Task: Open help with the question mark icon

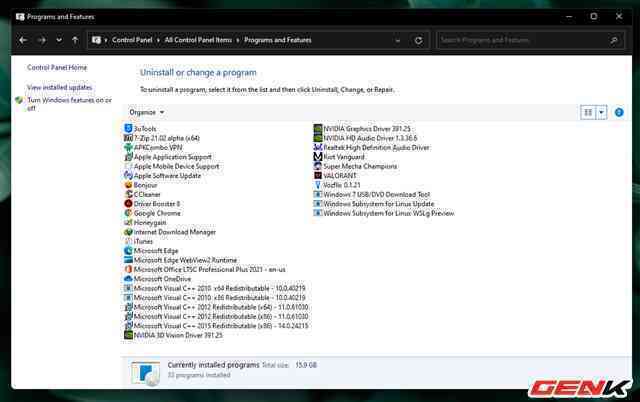Action: click(619, 112)
